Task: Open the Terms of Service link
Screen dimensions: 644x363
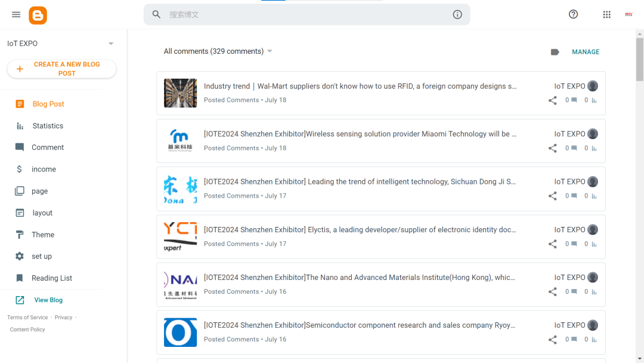Action: [x=27, y=318]
